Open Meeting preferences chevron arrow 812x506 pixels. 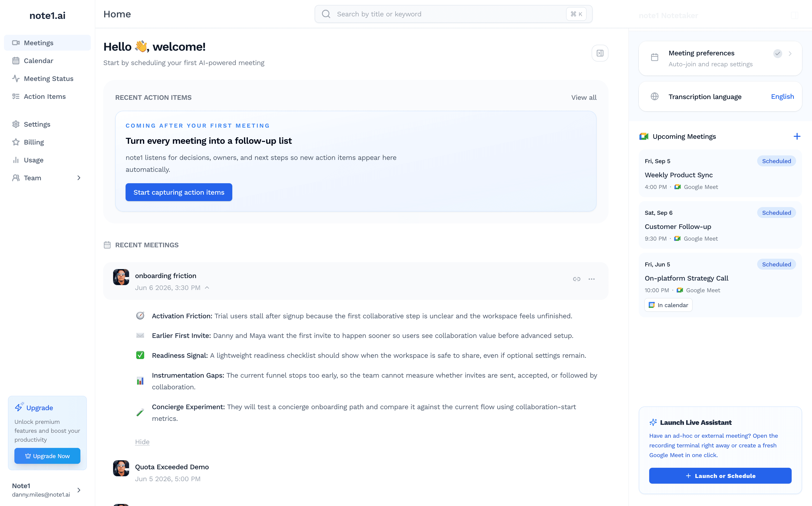click(x=790, y=54)
